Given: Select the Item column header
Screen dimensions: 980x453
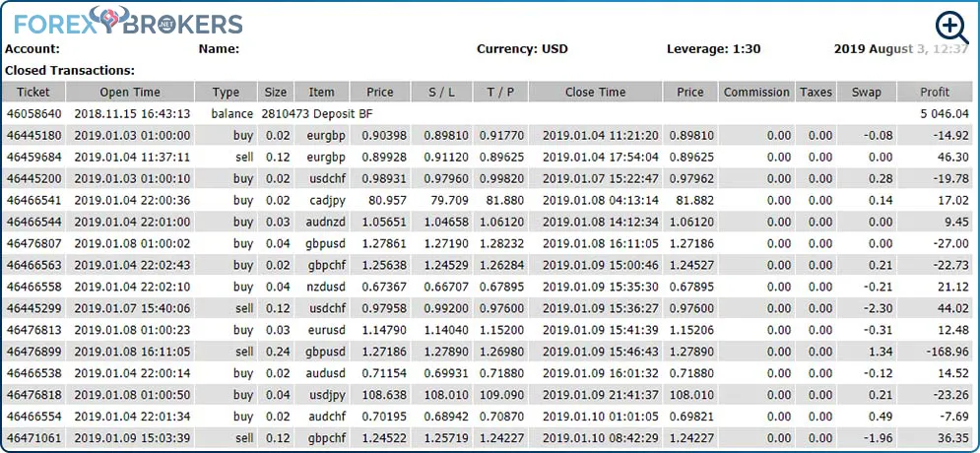Looking at the screenshot, I should click(321, 92).
